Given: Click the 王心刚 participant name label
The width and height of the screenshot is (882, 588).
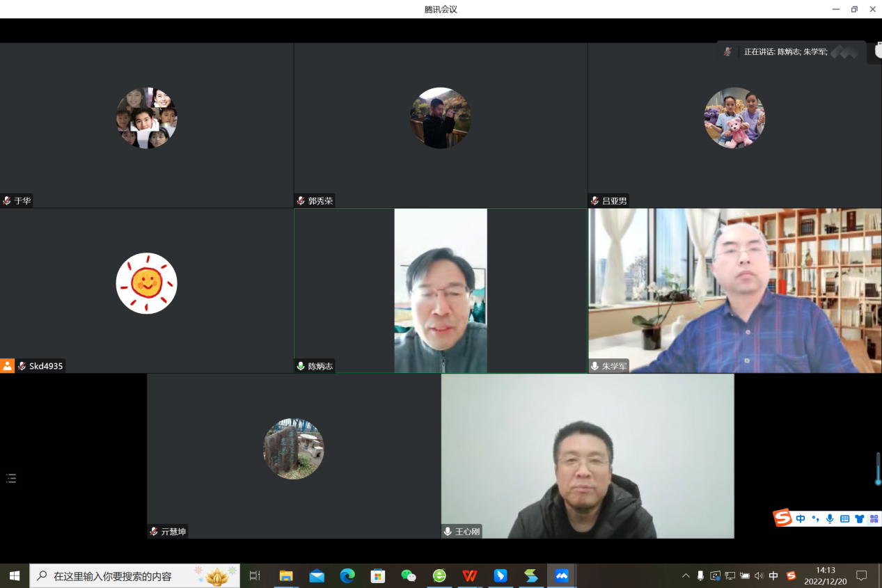Looking at the screenshot, I should click(467, 532).
